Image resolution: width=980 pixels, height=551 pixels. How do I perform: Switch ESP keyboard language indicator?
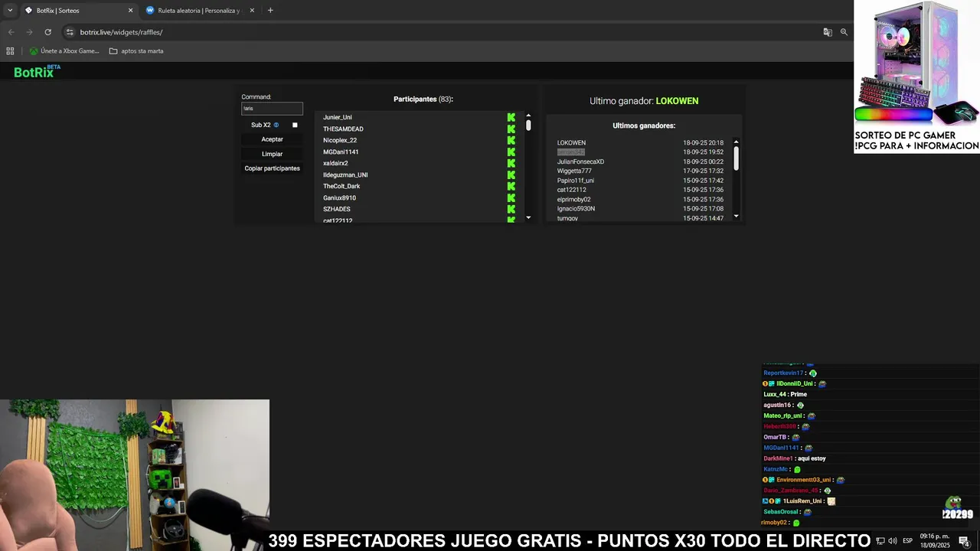pyautogui.click(x=907, y=541)
